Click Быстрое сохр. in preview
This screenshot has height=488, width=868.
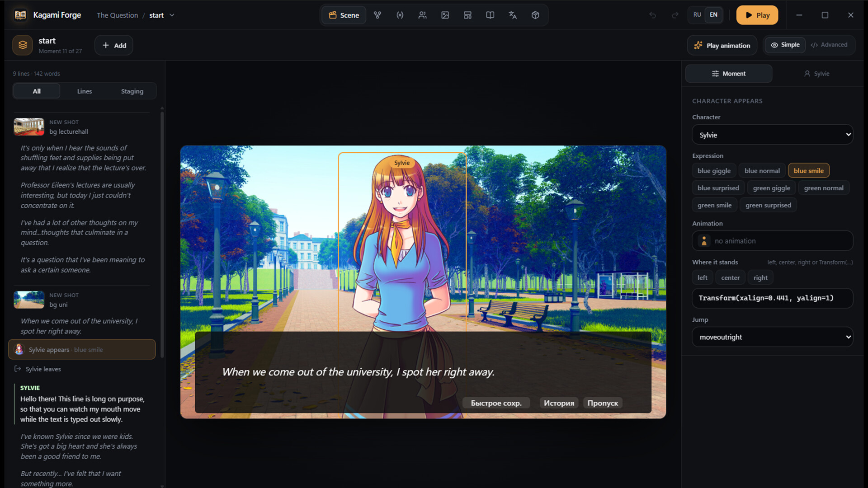click(496, 403)
